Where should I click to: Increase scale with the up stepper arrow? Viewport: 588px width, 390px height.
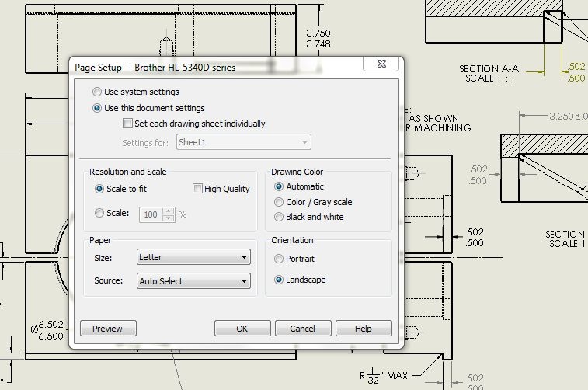coord(169,211)
